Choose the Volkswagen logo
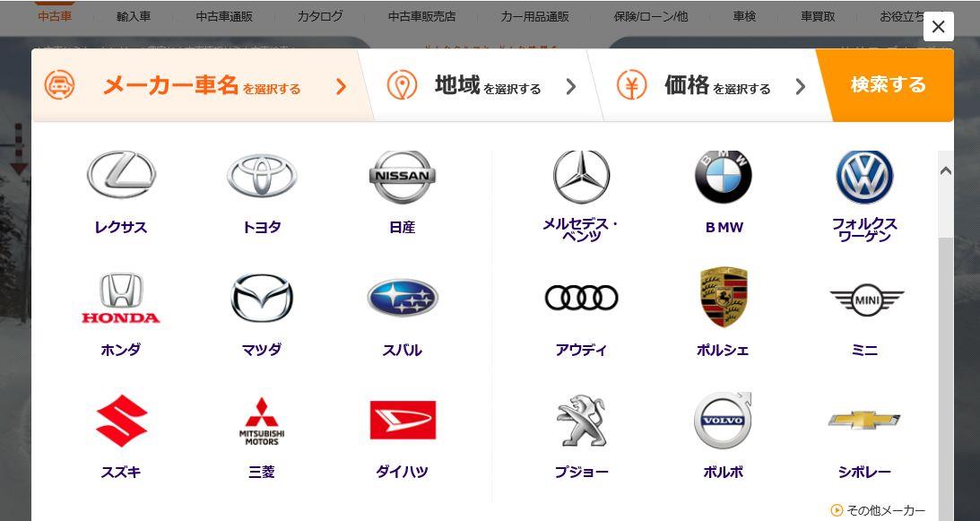Image resolution: width=980 pixels, height=521 pixels. (864, 177)
